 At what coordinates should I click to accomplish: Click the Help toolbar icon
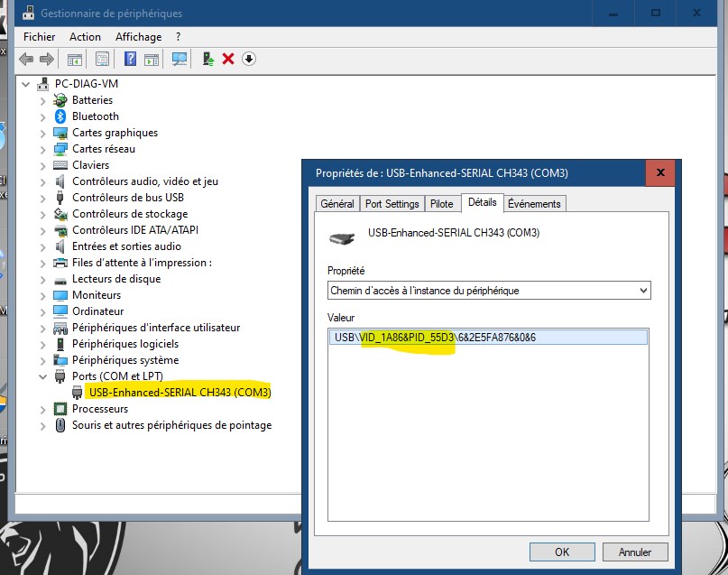[x=130, y=59]
